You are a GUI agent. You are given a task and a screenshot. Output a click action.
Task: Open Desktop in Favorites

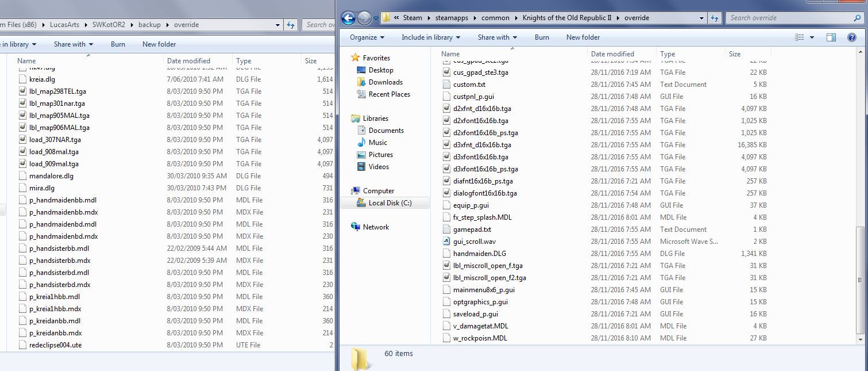381,70
